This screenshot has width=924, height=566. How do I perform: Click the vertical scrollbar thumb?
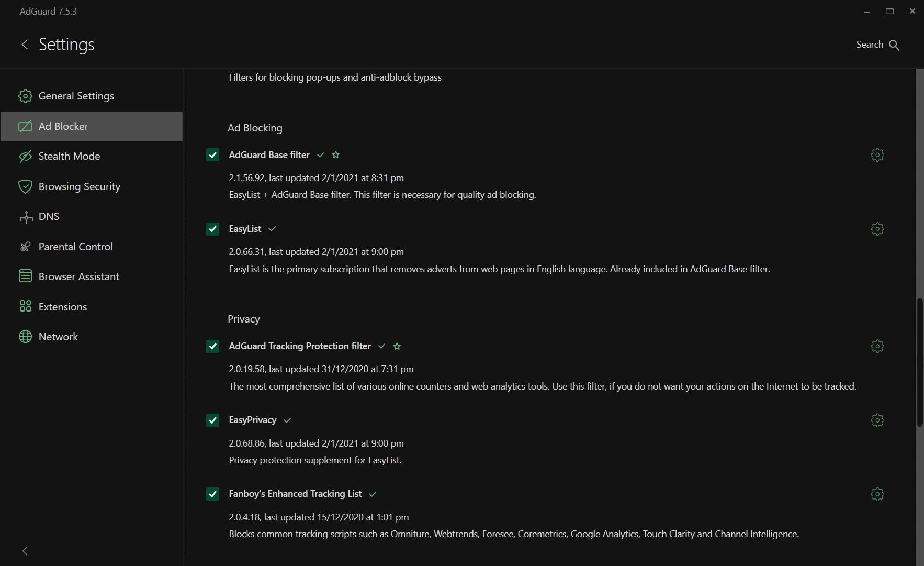(919, 362)
